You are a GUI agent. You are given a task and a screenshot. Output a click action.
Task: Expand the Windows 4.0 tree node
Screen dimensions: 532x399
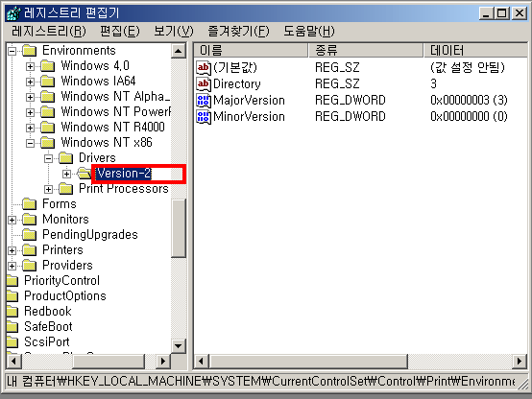click(30, 66)
